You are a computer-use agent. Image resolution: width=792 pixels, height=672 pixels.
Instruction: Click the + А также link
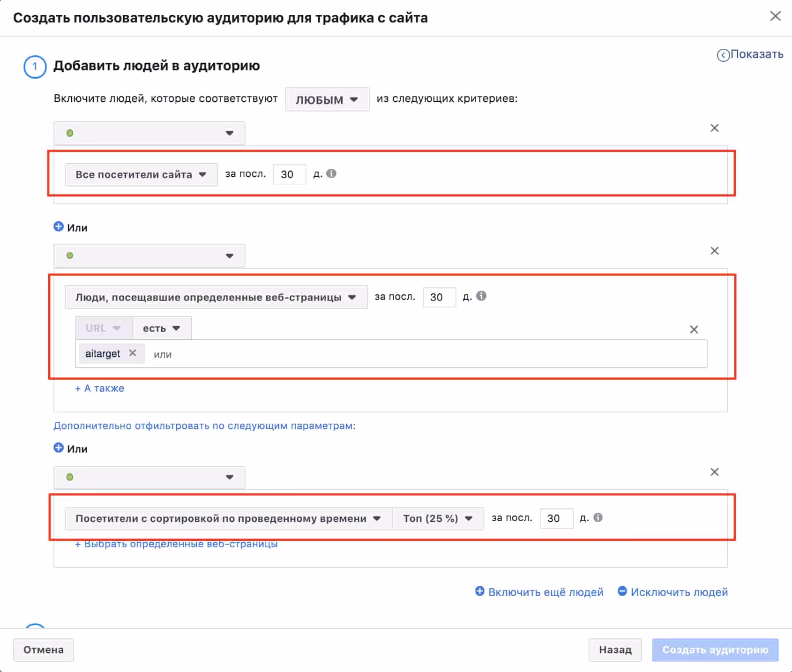pos(99,388)
